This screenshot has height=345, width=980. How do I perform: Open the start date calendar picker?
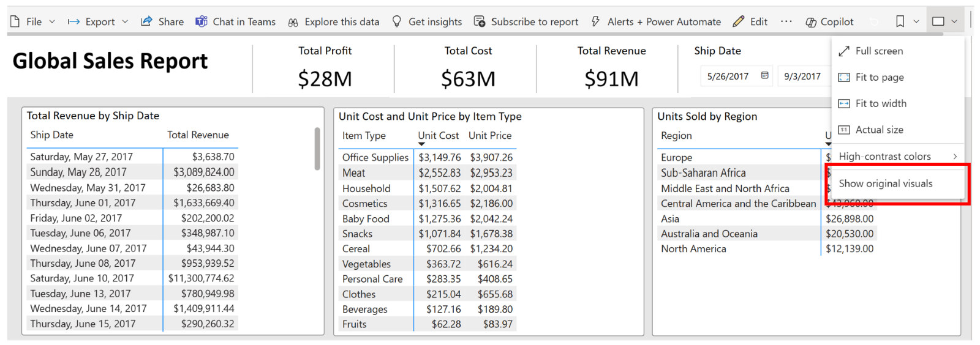click(764, 75)
